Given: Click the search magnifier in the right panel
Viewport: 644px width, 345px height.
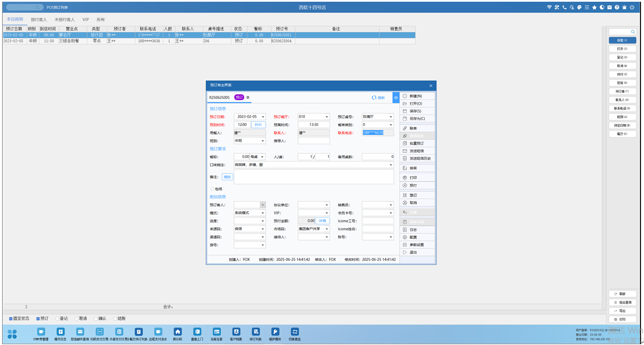Looking at the screenshot, I should [x=633, y=32].
